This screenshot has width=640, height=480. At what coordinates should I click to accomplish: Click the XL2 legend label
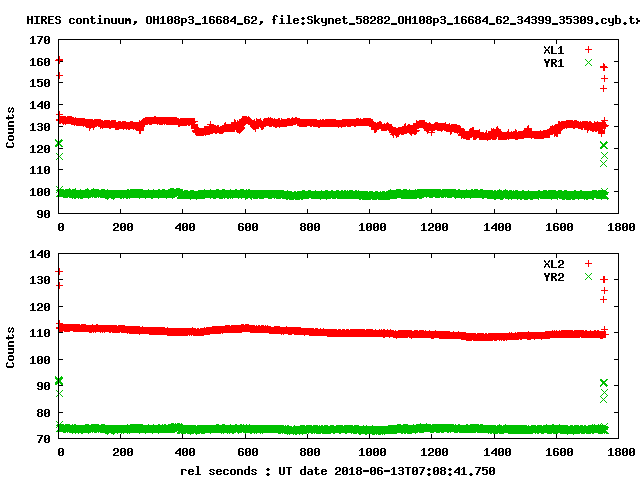tap(553, 264)
